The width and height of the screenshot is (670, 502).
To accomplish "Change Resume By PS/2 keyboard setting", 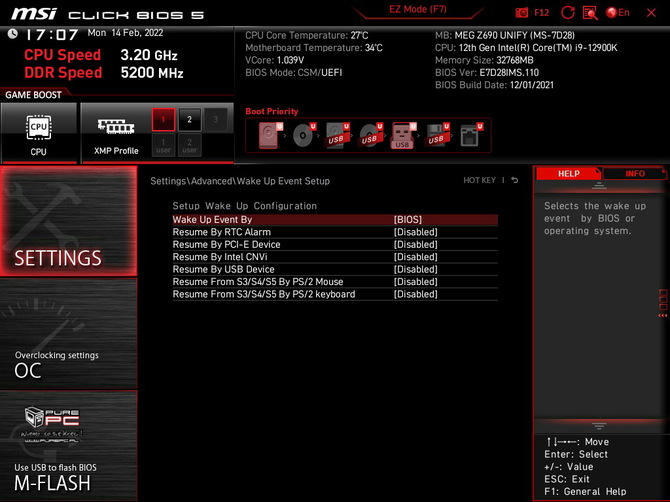I will pos(335,294).
